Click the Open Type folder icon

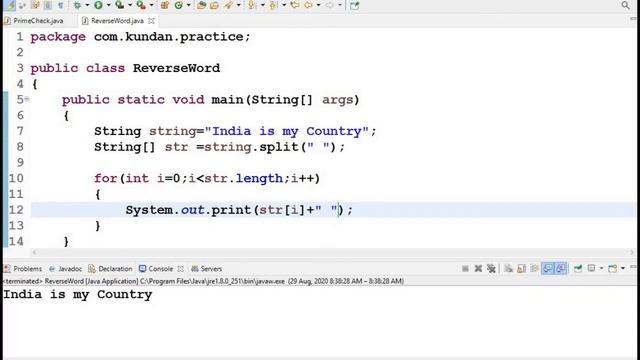[x=201, y=5]
